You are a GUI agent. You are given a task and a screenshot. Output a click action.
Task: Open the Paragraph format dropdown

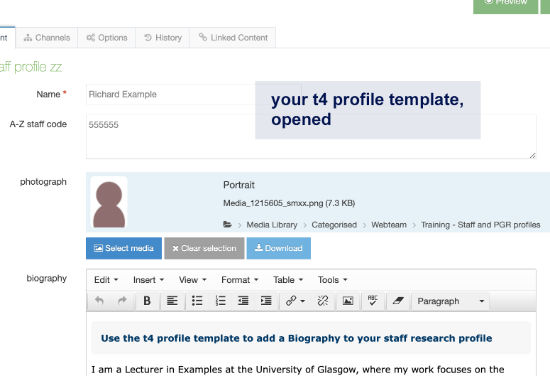pyautogui.click(x=451, y=301)
